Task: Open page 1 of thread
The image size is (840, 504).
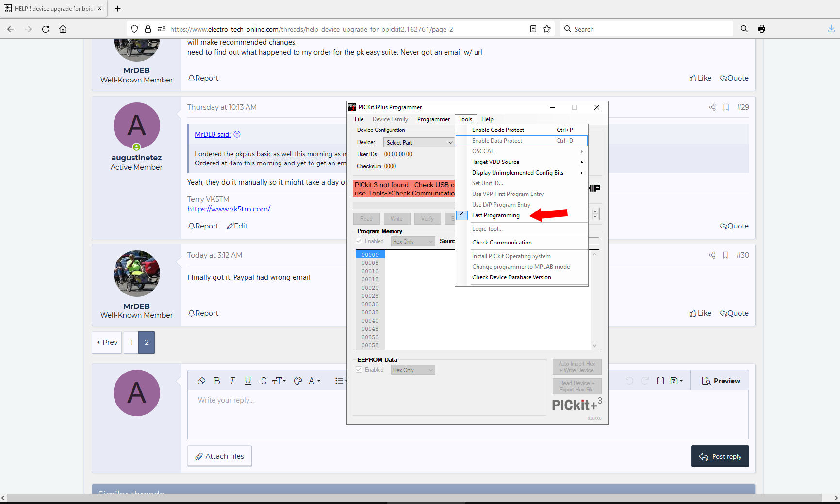Action: [131, 342]
